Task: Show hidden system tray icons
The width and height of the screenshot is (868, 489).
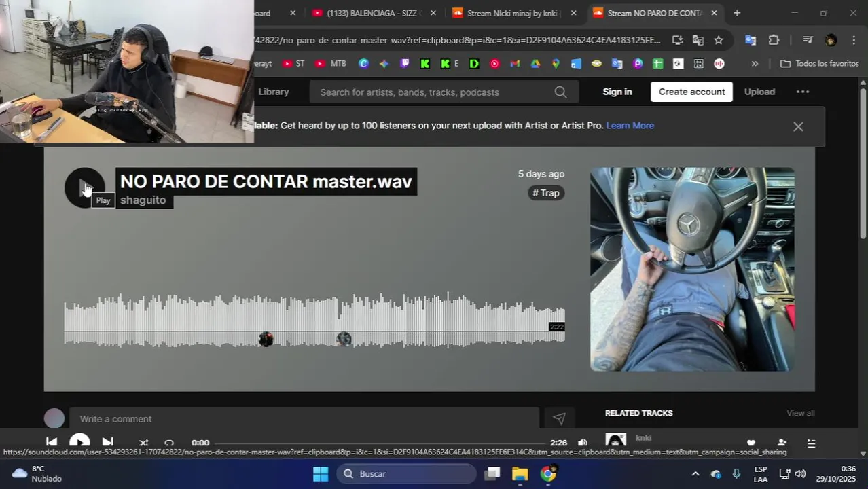Action: (695, 473)
